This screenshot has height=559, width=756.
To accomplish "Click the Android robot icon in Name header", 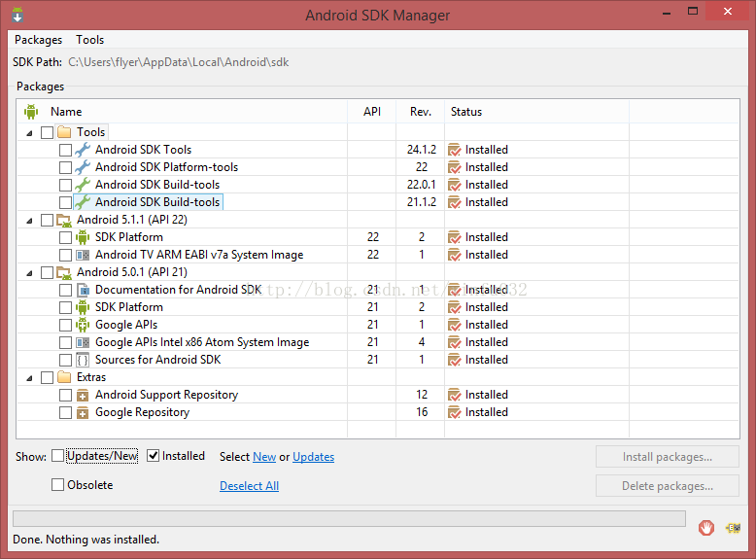I will [x=31, y=112].
